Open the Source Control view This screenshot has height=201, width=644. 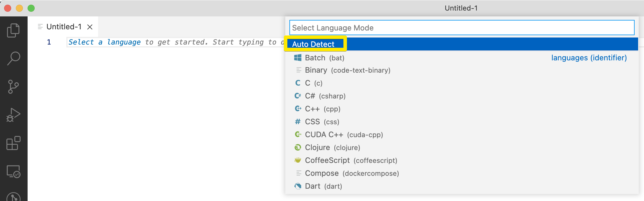tap(13, 87)
